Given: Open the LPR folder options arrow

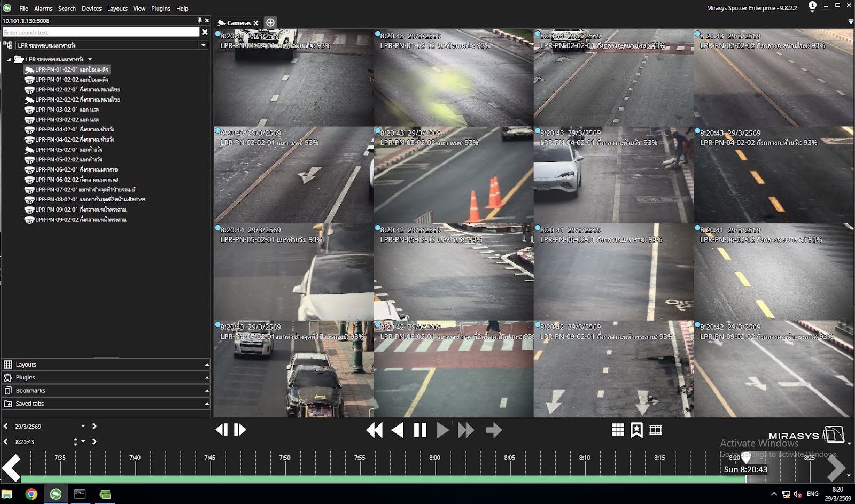Looking at the screenshot, I should (90, 59).
